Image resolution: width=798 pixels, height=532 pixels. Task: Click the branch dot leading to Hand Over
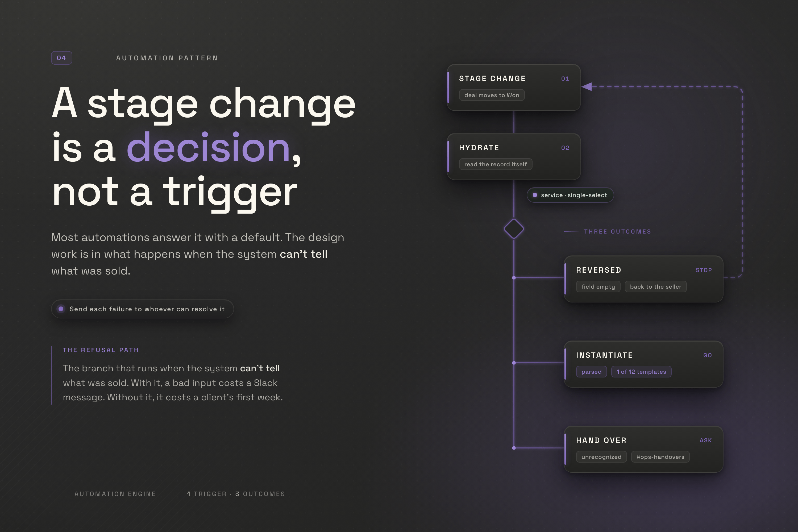coord(514,448)
